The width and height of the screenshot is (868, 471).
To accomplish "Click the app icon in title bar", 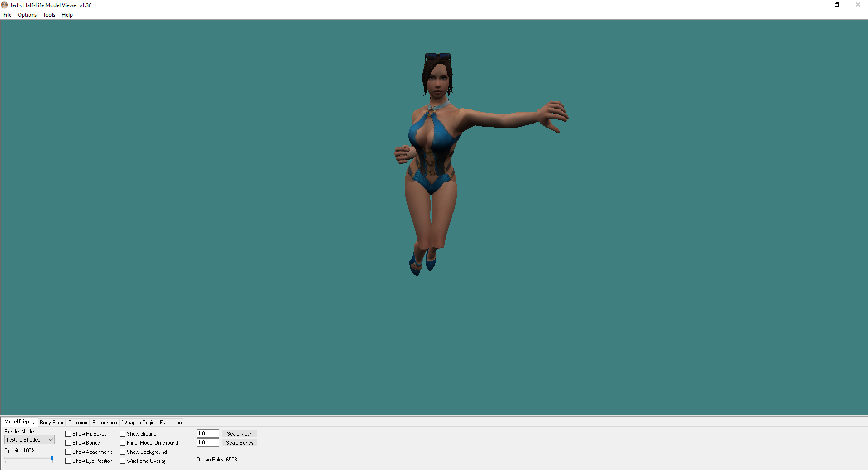I will tap(5, 5).
